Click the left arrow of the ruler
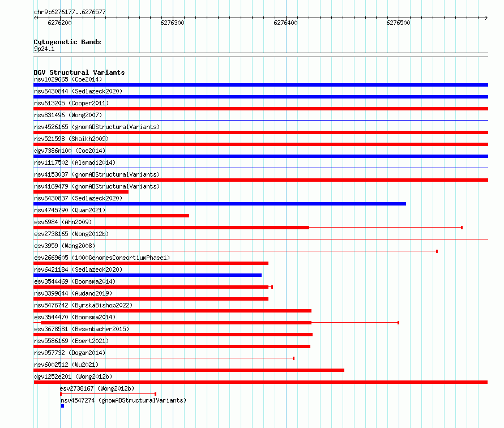 (35, 18)
